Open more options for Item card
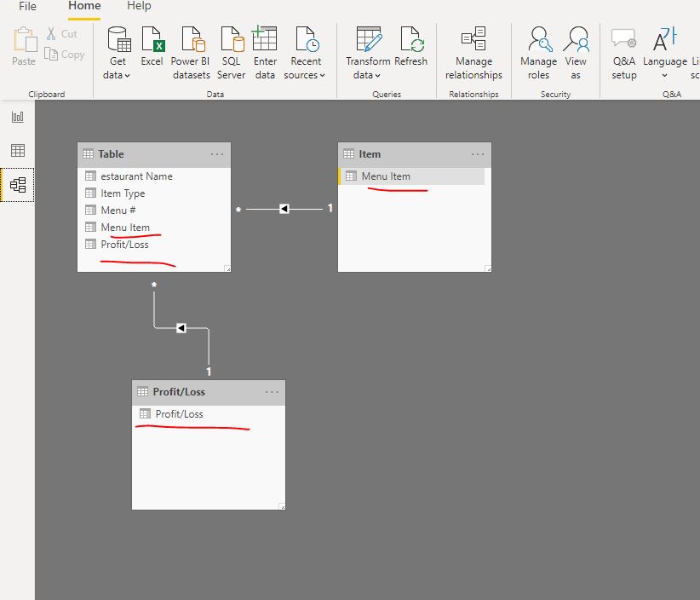This screenshot has width=700, height=600. (x=478, y=154)
